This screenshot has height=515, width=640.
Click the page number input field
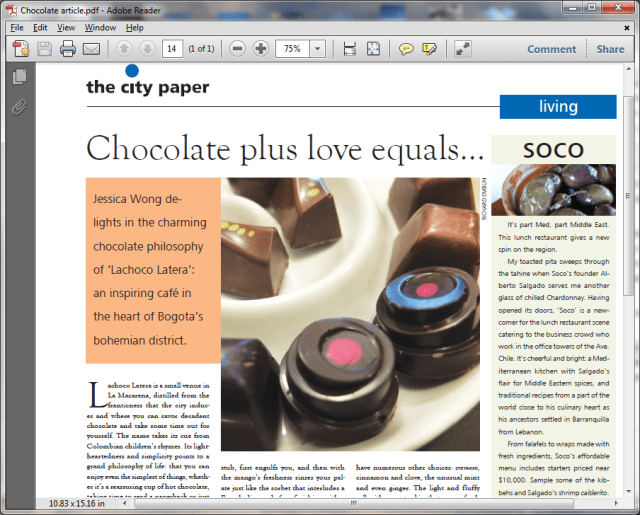click(x=172, y=49)
